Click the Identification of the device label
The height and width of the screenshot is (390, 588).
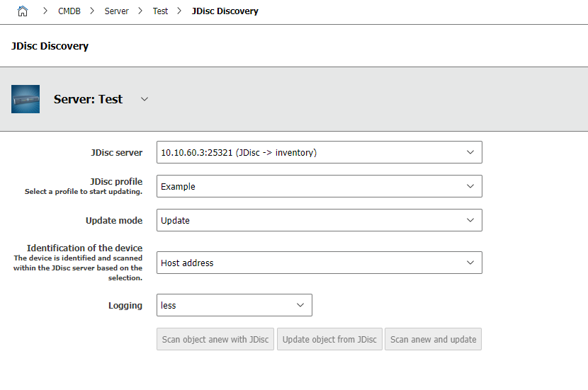click(84, 248)
